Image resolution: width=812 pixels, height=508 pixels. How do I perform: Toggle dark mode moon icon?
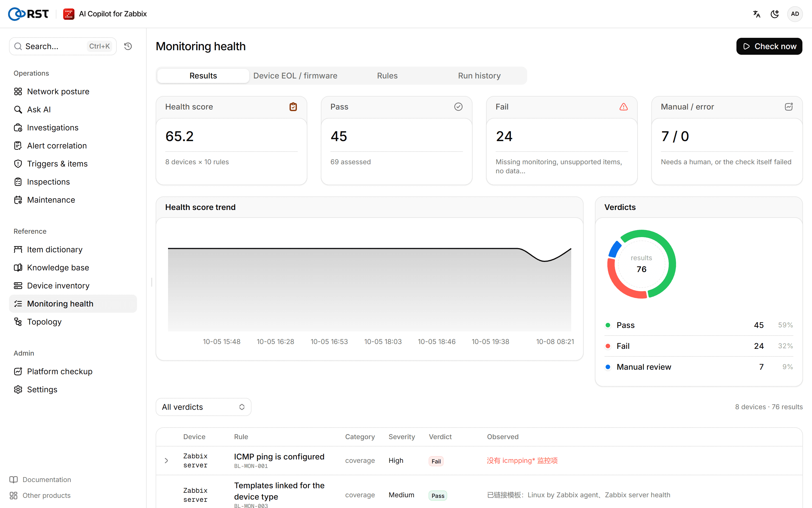pos(775,14)
